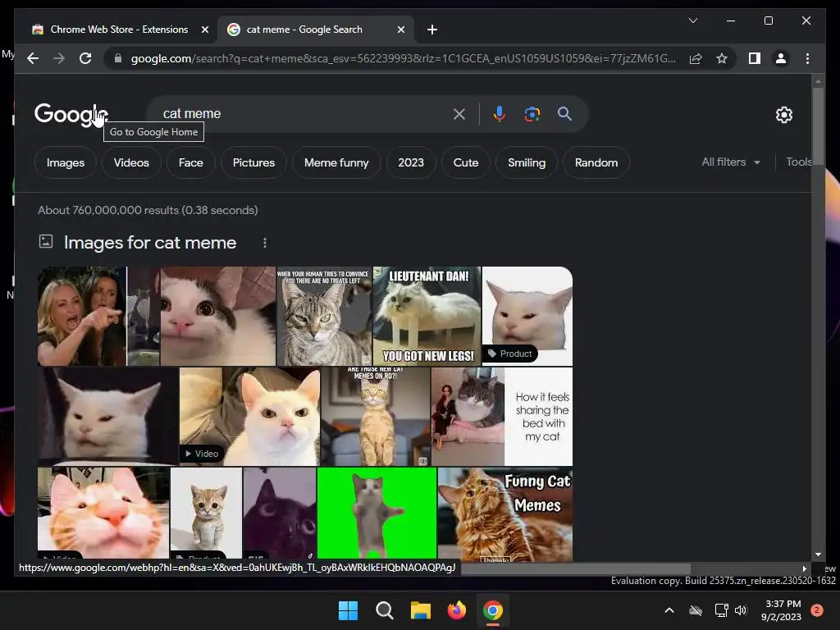This screenshot has height=630, width=840.
Task: Share this page from address bar
Action: click(696, 58)
